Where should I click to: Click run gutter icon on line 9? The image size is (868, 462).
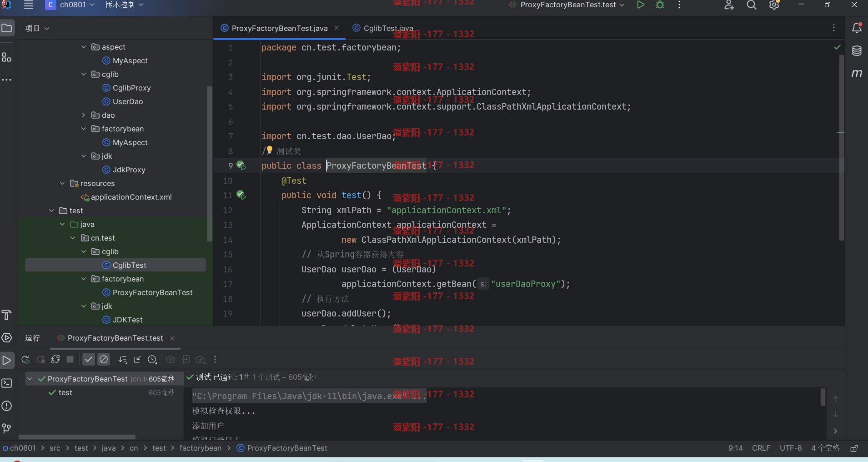[241, 166]
